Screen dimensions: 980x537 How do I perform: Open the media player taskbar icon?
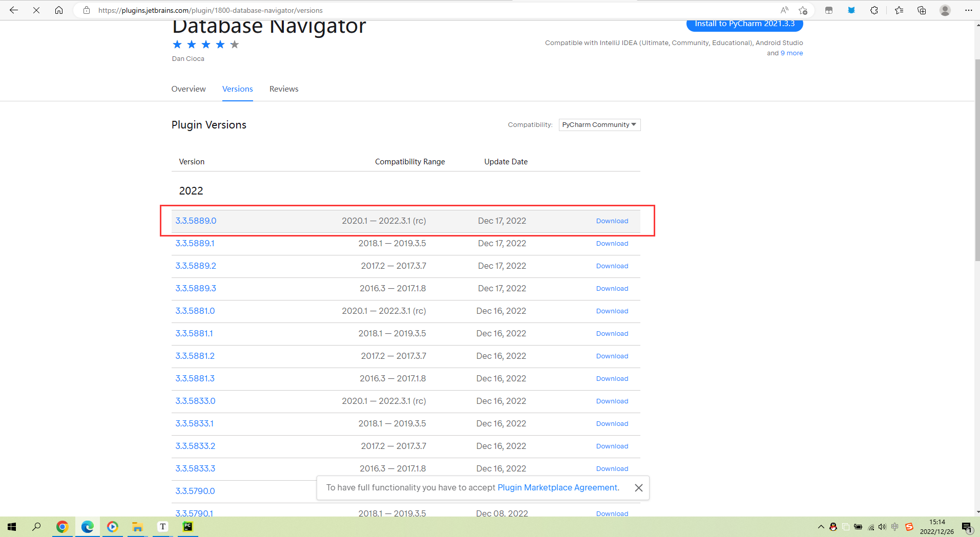112,527
